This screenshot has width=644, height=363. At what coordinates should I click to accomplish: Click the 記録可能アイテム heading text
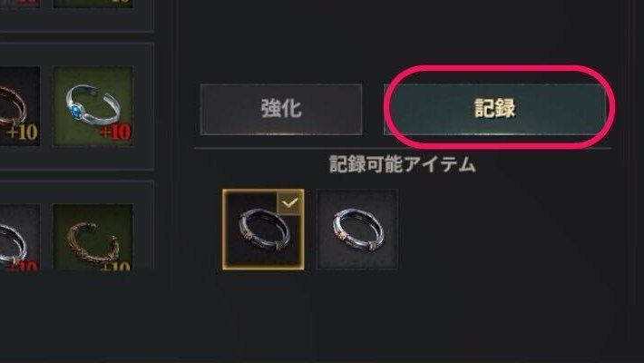(x=403, y=165)
